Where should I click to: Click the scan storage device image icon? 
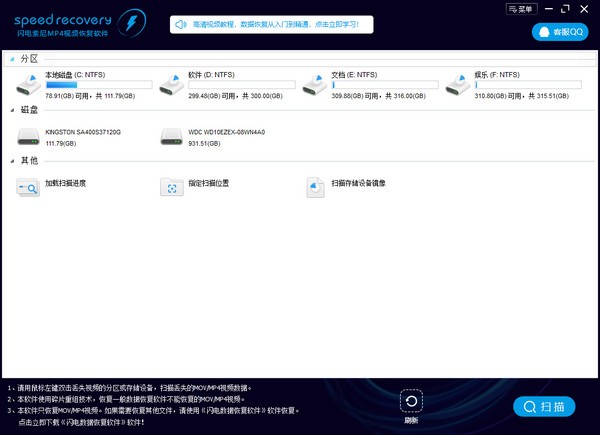pyautogui.click(x=316, y=187)
